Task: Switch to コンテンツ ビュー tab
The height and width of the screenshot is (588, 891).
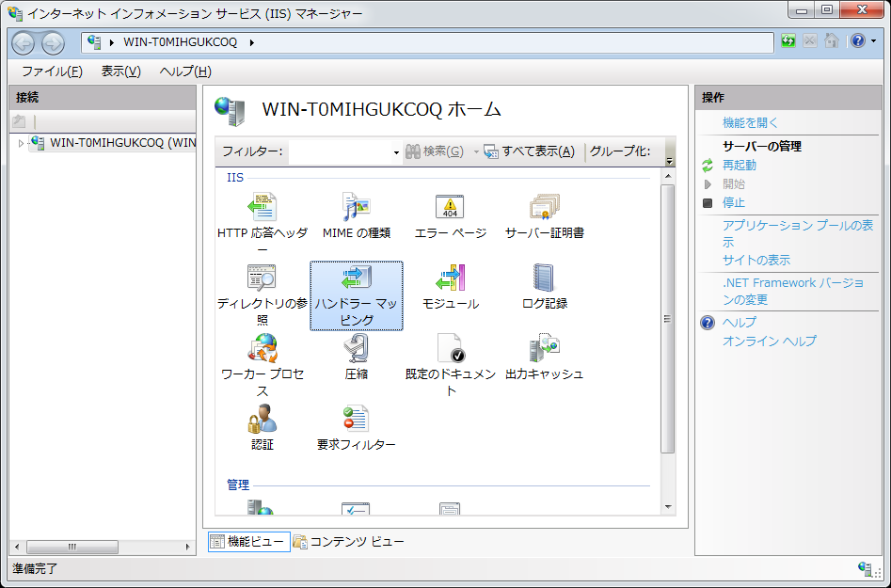Action: pos(348,541)
